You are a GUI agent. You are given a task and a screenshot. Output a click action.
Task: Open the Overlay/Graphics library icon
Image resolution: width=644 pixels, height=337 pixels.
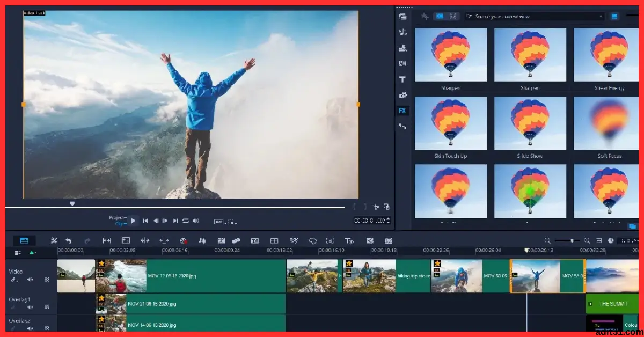[x=402, y=95]
